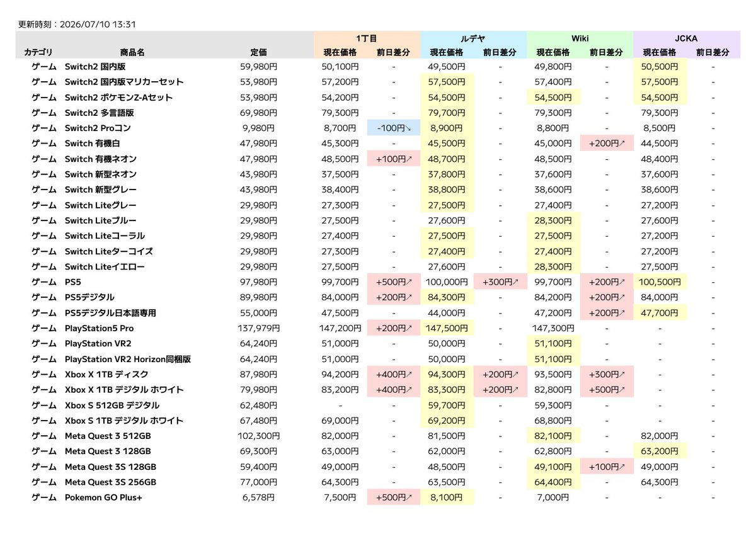The height and width of the screenshot is (534, 756).
Task: Select the JCKA store header
Action: [686, 38]
